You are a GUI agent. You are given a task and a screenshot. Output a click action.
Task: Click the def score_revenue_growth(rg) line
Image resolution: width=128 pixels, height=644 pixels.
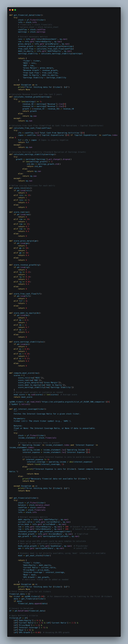(25, 265)
